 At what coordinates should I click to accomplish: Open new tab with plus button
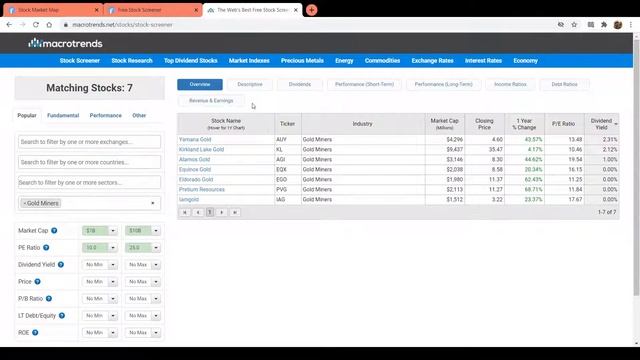tap(311, 10)
